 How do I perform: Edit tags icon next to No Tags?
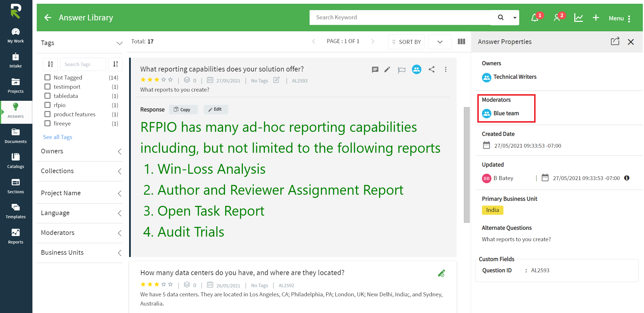pos(277,80)
